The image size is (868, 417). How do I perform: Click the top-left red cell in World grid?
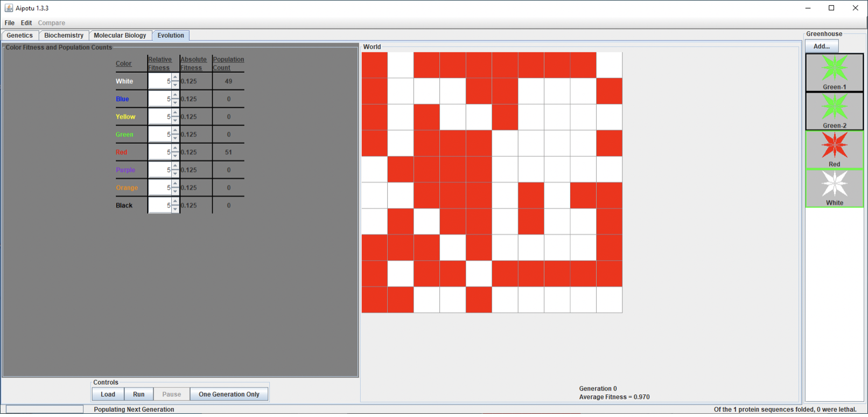coord(374,65)
